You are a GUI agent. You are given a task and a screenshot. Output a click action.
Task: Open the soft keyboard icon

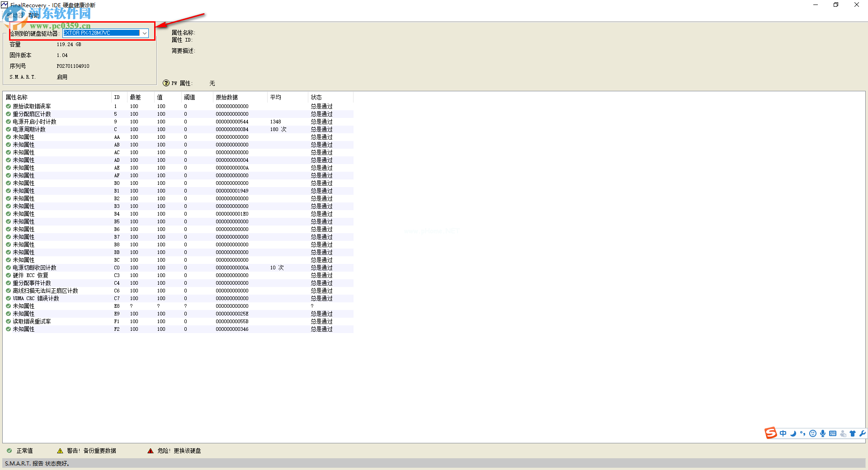(x=833, y=433)
